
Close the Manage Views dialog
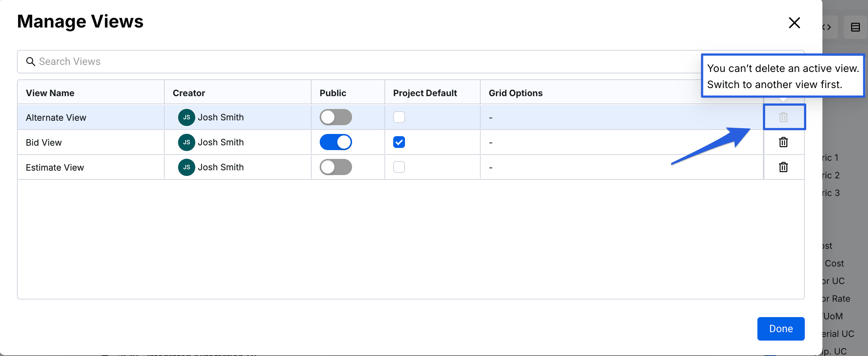coord(794,23)
